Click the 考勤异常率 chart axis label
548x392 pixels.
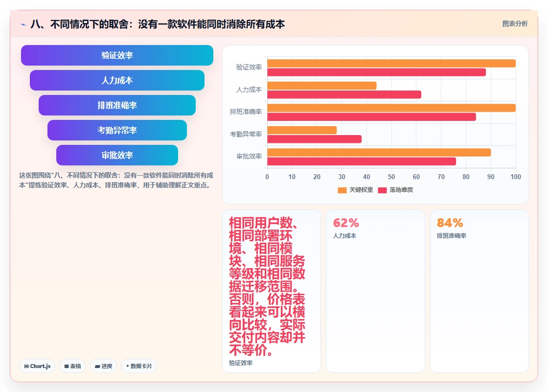[246, 134]
